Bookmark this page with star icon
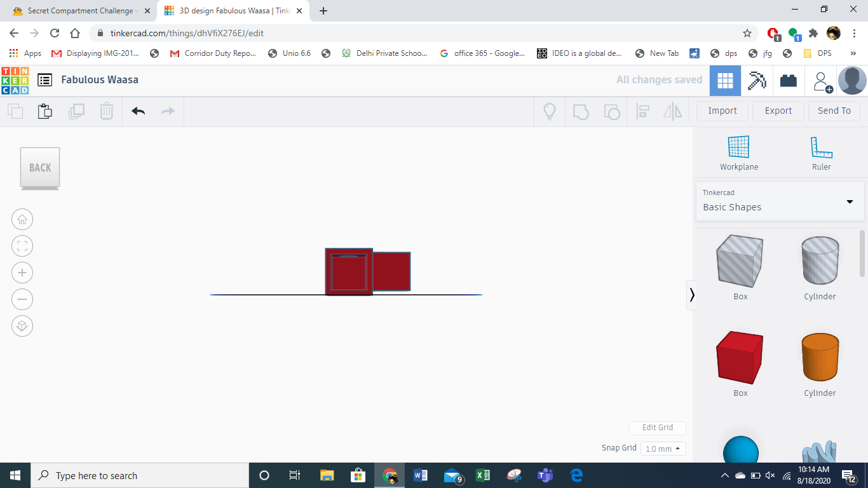 (747, 33)
